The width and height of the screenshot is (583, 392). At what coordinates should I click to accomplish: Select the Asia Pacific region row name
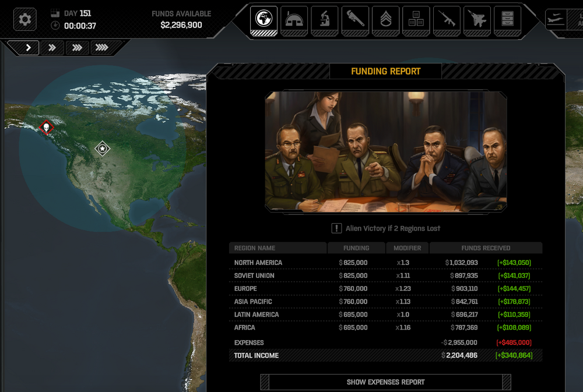tap(253, 302)
